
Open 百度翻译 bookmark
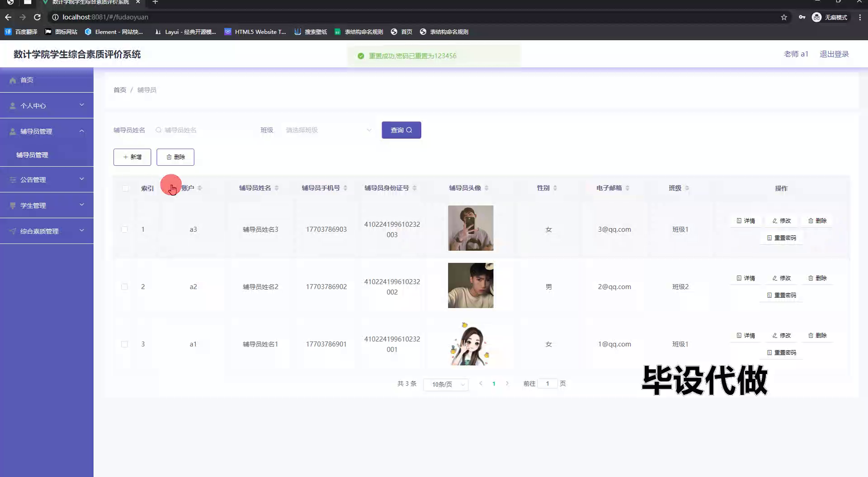21,32
